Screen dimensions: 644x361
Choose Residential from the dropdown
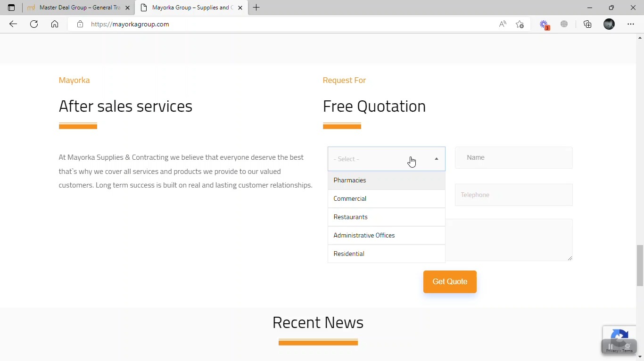coord(387,254)
